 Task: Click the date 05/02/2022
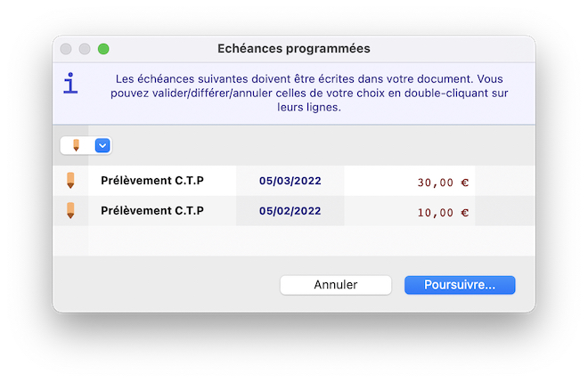[290, 211]
